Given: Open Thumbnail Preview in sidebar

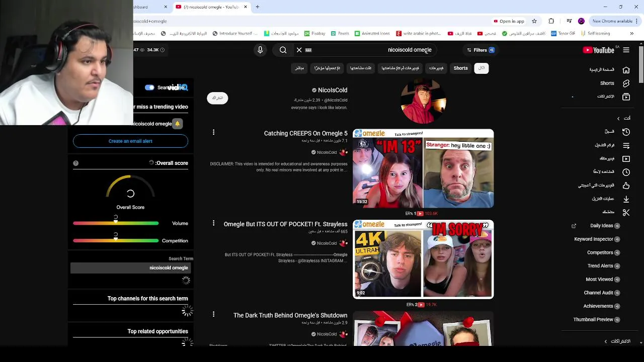Looking at the screenshot, I should (x=597, y=319).
